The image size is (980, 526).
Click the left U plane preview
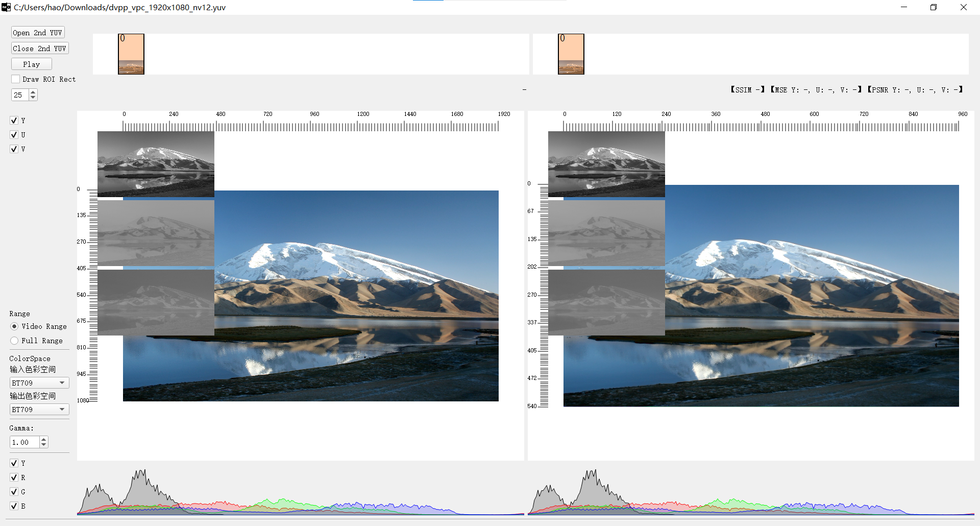[x=156, y=233]
